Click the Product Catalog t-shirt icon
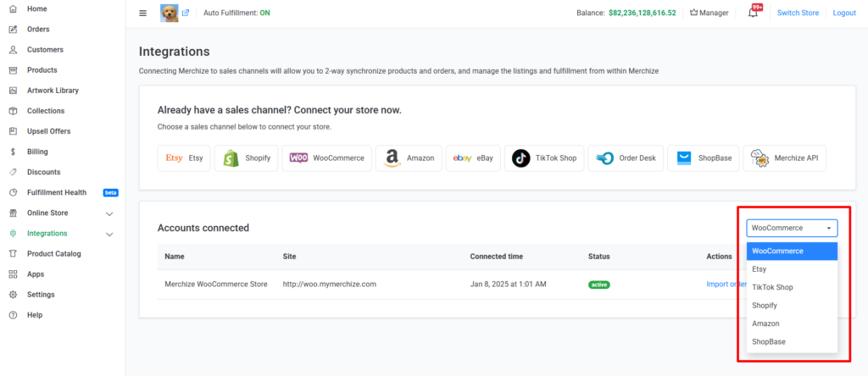 tap(14, 254)
